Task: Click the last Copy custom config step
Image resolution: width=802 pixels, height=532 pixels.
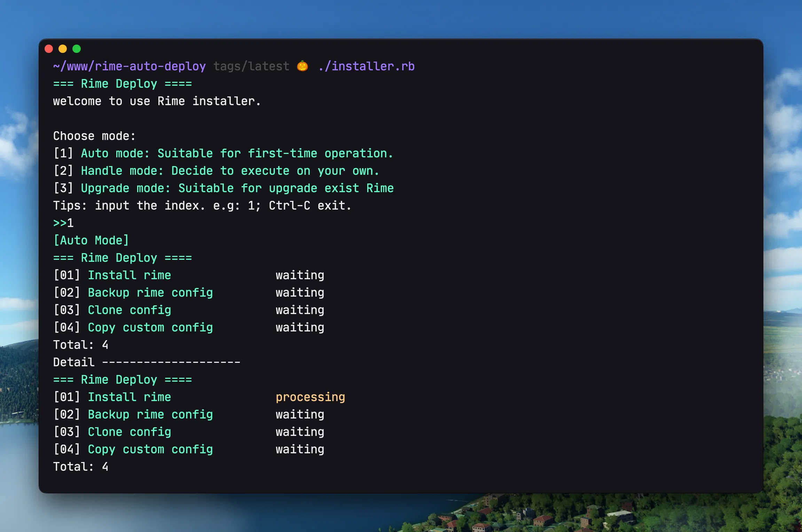Action: [150, 449]
